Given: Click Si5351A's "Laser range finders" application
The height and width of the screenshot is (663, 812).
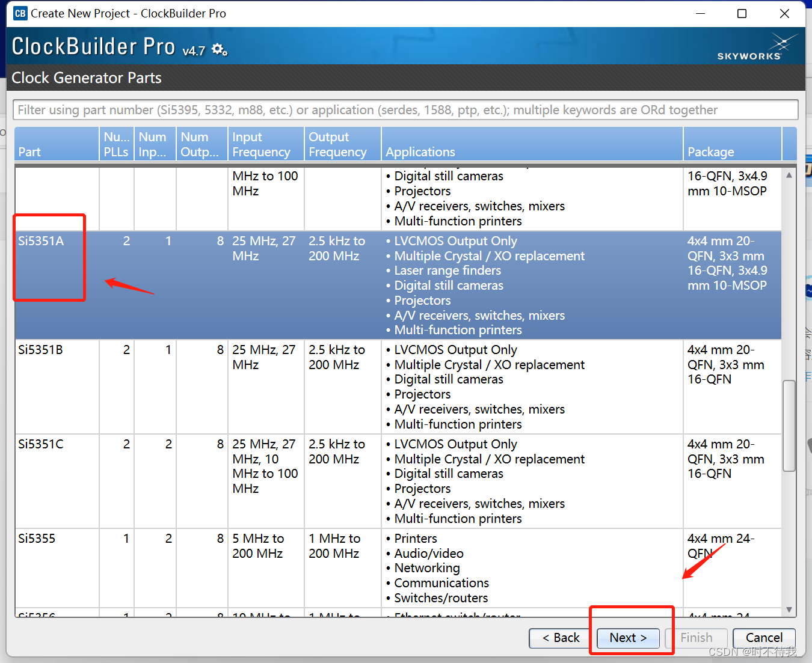Looking at the screenshot, I should (x=448, y=270).
